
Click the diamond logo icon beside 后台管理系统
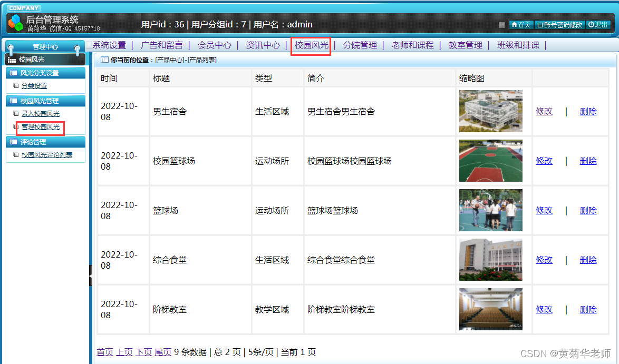click(15, 23)
